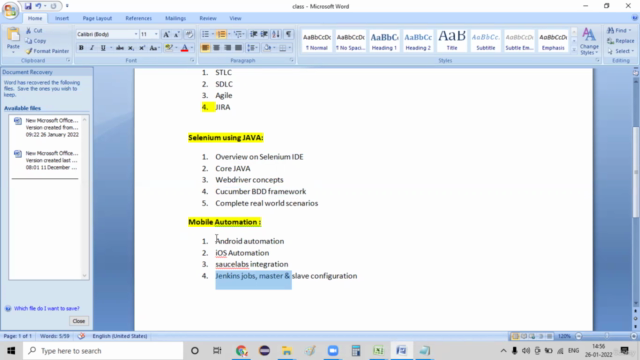Screen dimensions: 640x360
Task: Sort the selected list
Action: click(276, 34)
